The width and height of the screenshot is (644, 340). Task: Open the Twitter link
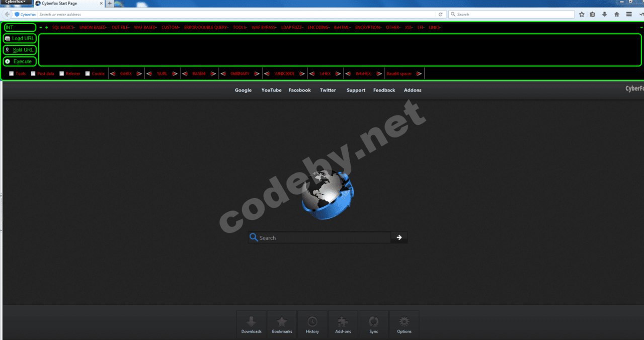click(x=328, y=90)
